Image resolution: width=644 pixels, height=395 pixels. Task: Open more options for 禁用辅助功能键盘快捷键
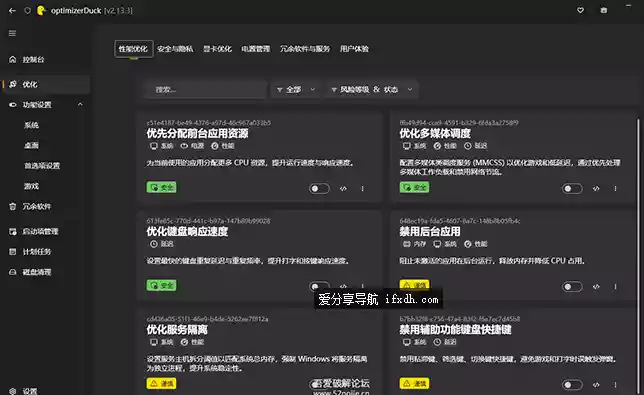point(615,385)
